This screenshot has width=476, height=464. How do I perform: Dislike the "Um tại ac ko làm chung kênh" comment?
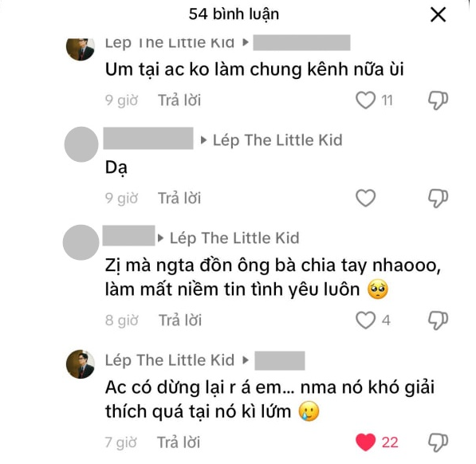tap(438, 100)
